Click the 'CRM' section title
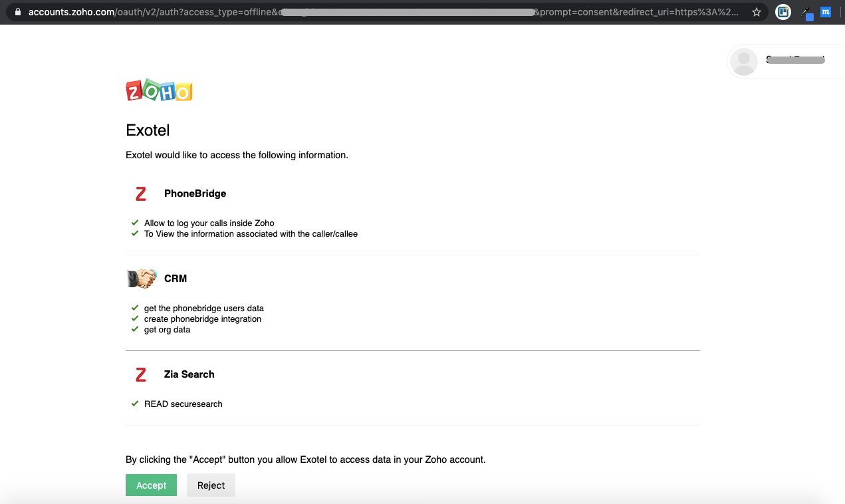Image resolution: width=845 pixels, height=504 pixels. (176, 279)
